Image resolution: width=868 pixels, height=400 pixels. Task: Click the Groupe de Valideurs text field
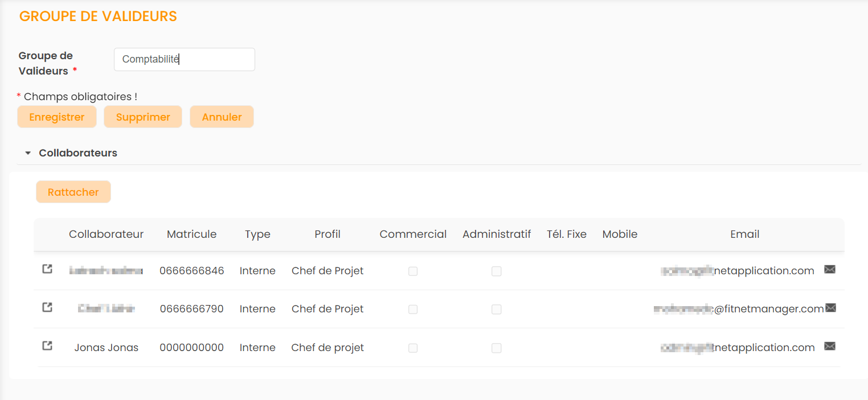coord(185,59)
